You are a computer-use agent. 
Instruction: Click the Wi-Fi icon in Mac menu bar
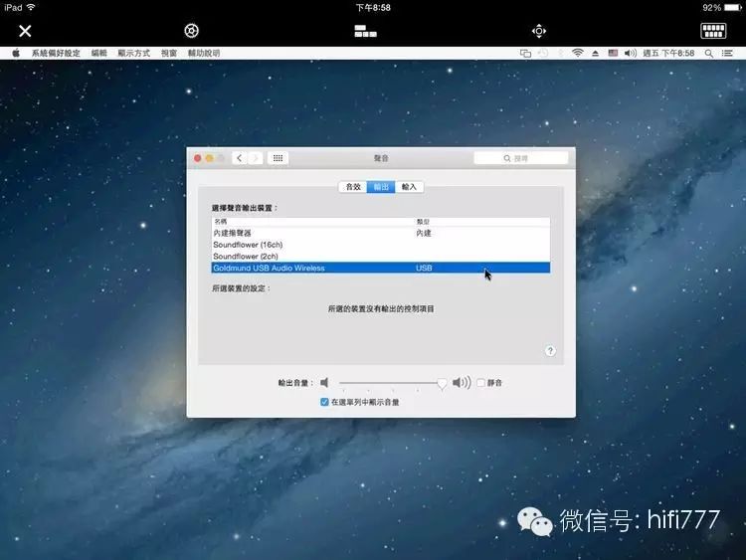point(577,54)
